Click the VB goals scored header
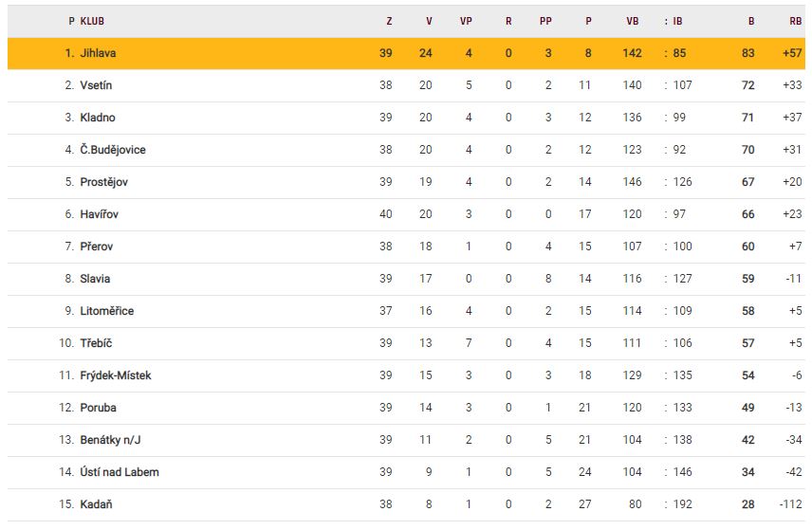The height and width of the screenshot is (530, 812). pyautogui.click(x=633, y=20)
